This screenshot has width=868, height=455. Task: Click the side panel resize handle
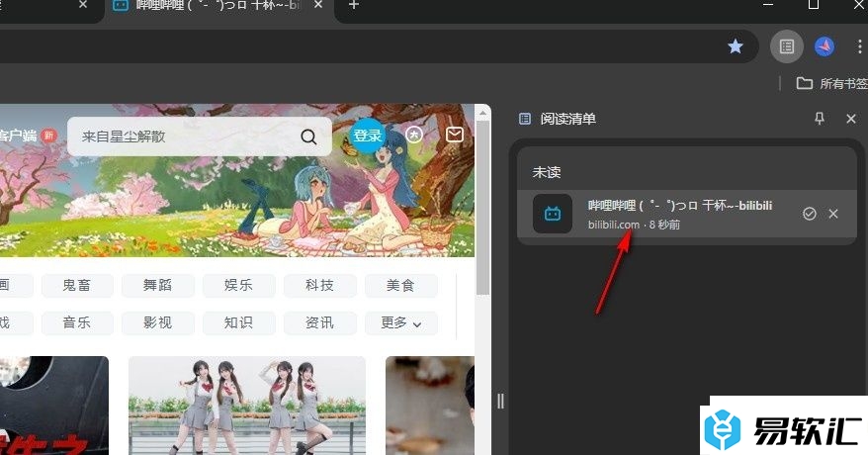pyautogui.click(x=500, y=401)
